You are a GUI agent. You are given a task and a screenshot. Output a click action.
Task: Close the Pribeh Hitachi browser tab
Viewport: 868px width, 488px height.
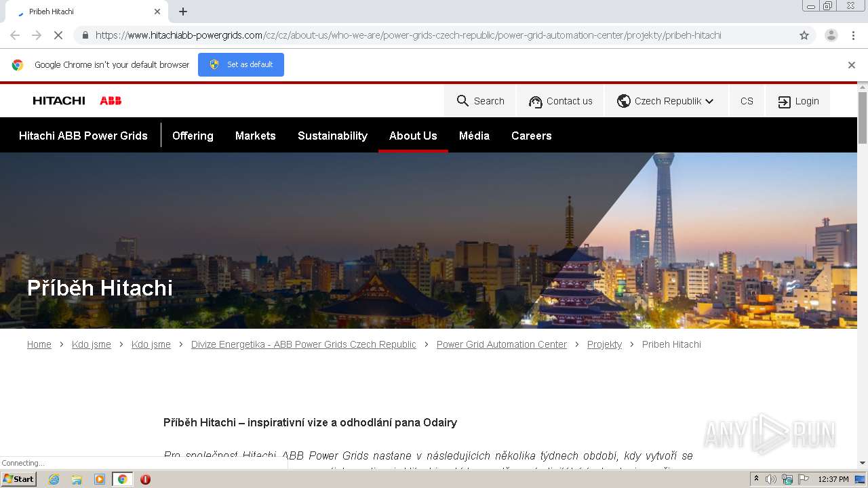(157, 12)
